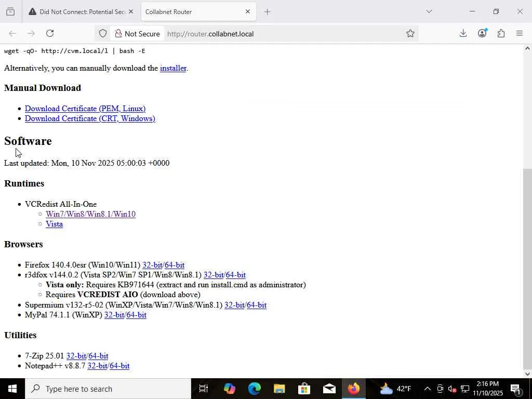Screen dimensions: 532x399
Task: Download MyPal 74.1.1 32-bit
Action: pyautogui.click(x=114, y=315)
